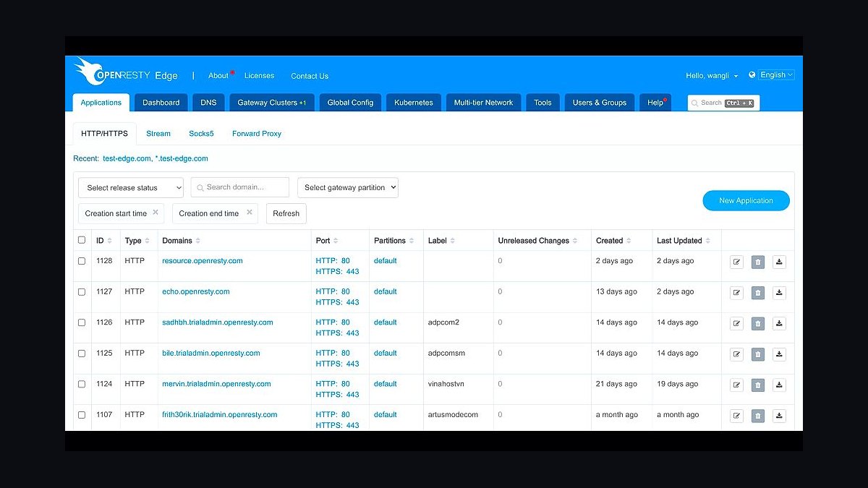Edit the mervin.trialadmin.openresty.com application
Viewport: 868px width, 488px height.
click(x=736, y=385)
